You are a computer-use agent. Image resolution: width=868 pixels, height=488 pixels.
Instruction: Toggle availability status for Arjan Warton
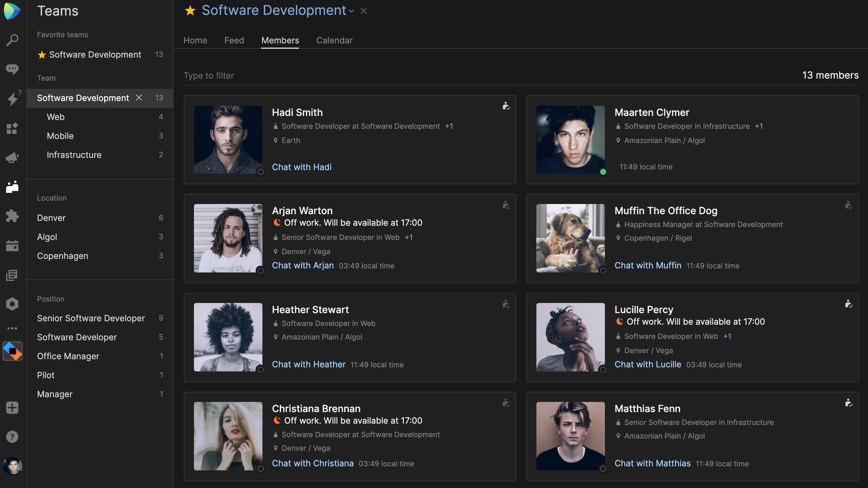point(260,269)
